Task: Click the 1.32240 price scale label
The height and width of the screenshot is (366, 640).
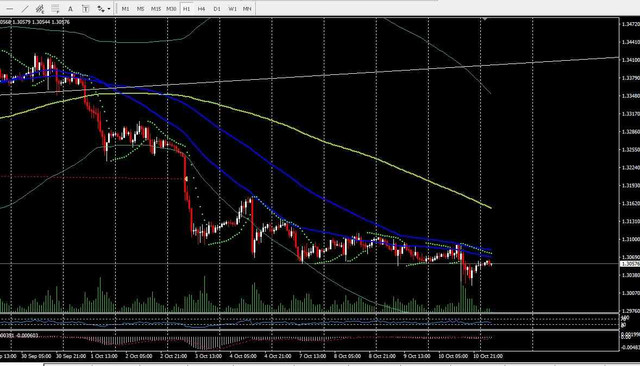Action: tap(631, 168)
